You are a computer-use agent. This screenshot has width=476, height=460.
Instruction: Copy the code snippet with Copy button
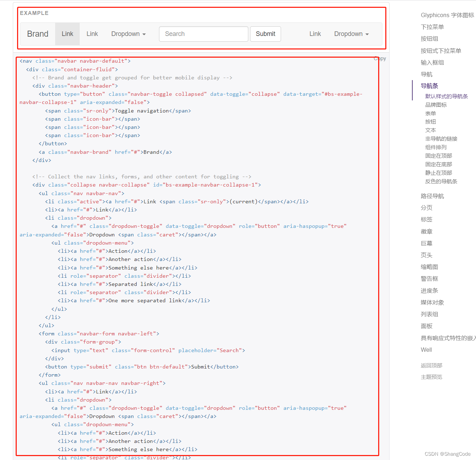[380, 58]
